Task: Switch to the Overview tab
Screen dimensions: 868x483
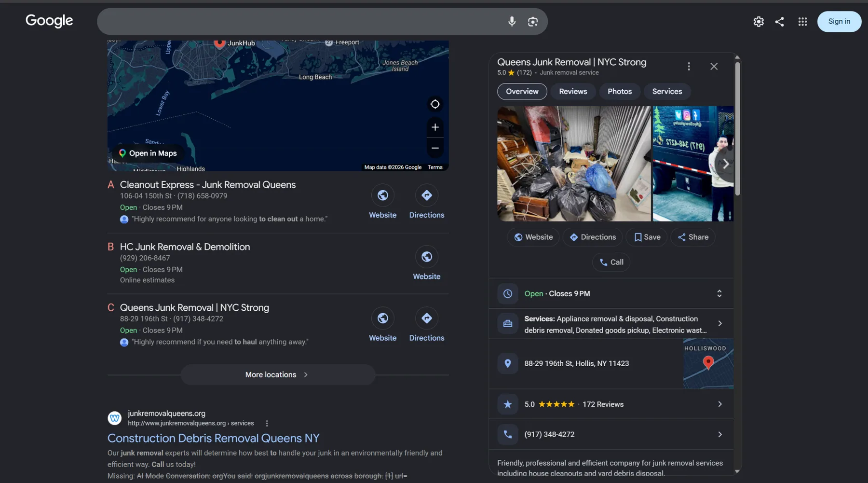Action: pos(522,92)
